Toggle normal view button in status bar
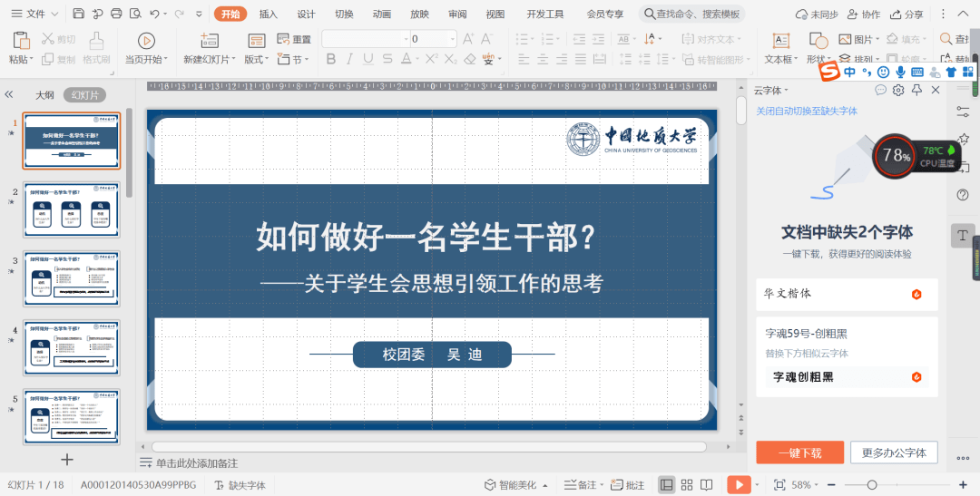This screenshot has width=980, height=496. (667, 485)
